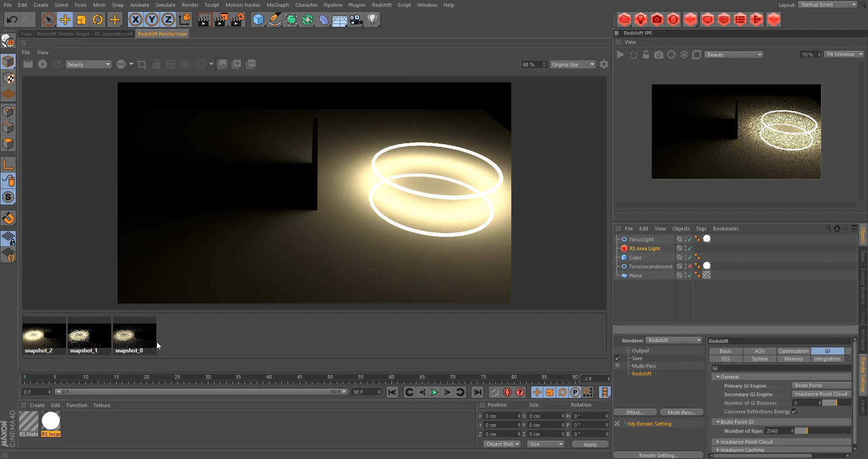Image resolution: width=868 pixels, height=459 pixels.
Task: Click the Redshift Area Light icon in Redshift toolbar
Action: 641,19
